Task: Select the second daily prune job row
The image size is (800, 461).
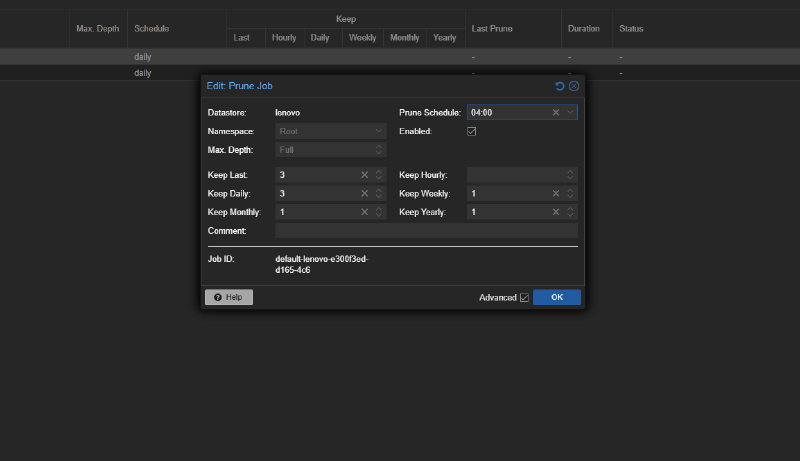Action: (400, 73)
